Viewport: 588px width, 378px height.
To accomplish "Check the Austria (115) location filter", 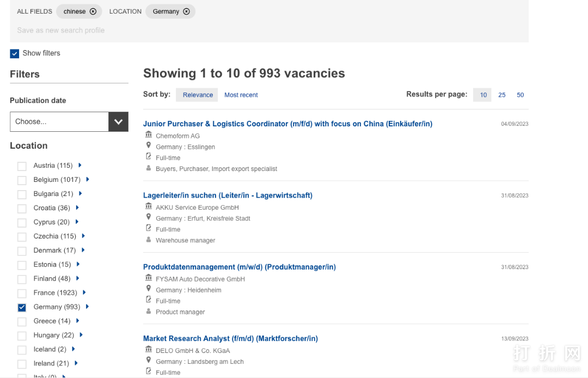I will tap(22, 166).
